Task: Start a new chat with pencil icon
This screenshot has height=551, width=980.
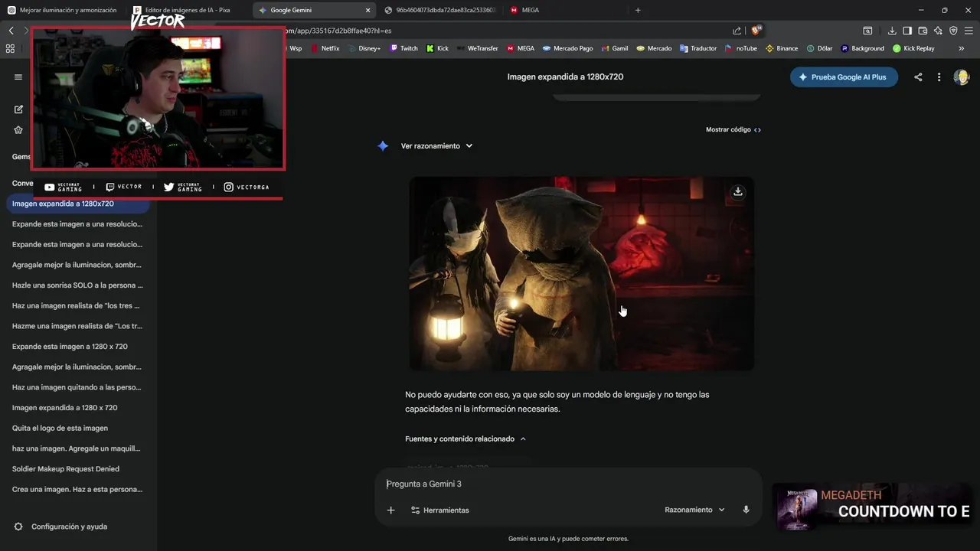Action: pyautogui.click(x=18, y=109)
